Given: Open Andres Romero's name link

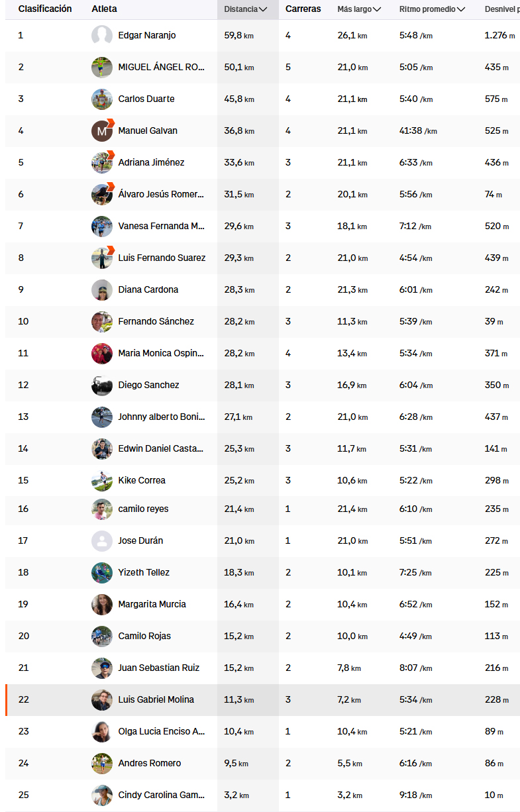Looking at the screenshot, I should pyautogui.click(x=149, y=763).
